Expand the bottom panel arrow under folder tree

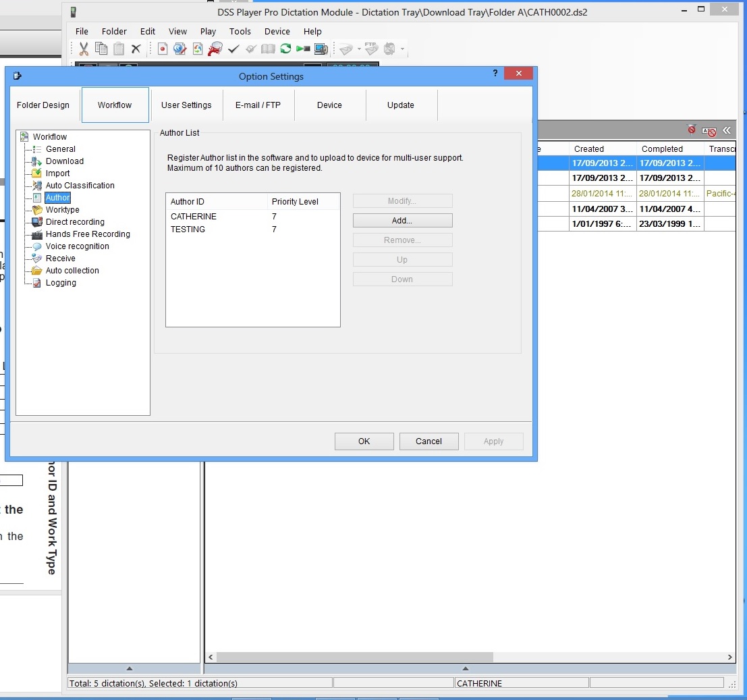[x=129, y=668]
